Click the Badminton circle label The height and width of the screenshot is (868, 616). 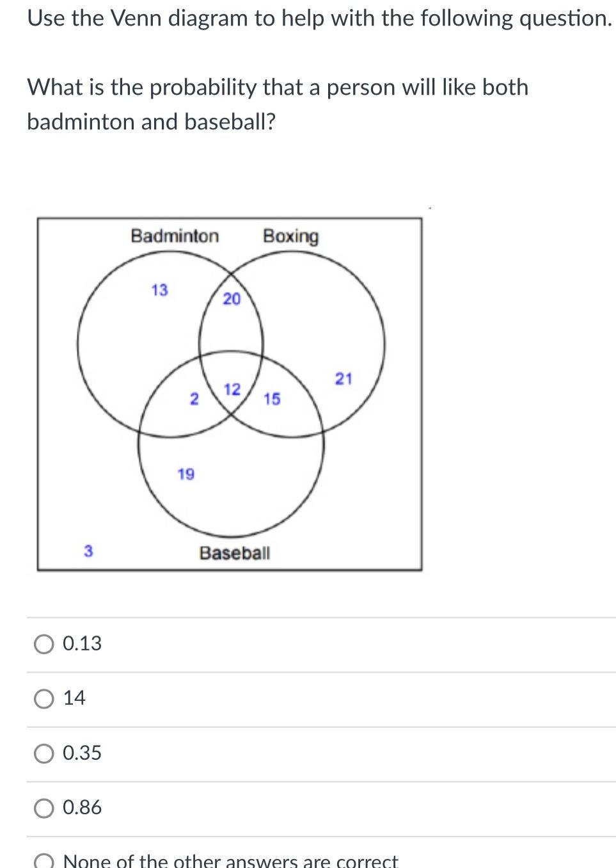tap(174, 236)
